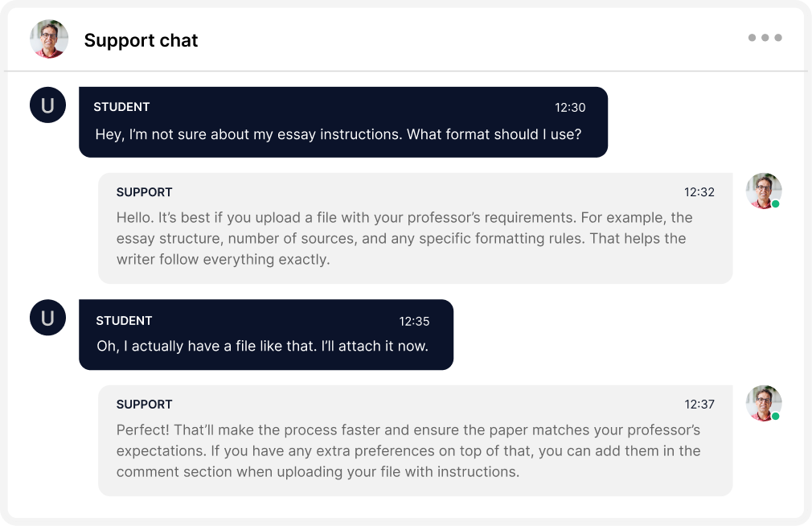Click the 12:32 timestamp
The image size is (812, 526).
point(699,192)
